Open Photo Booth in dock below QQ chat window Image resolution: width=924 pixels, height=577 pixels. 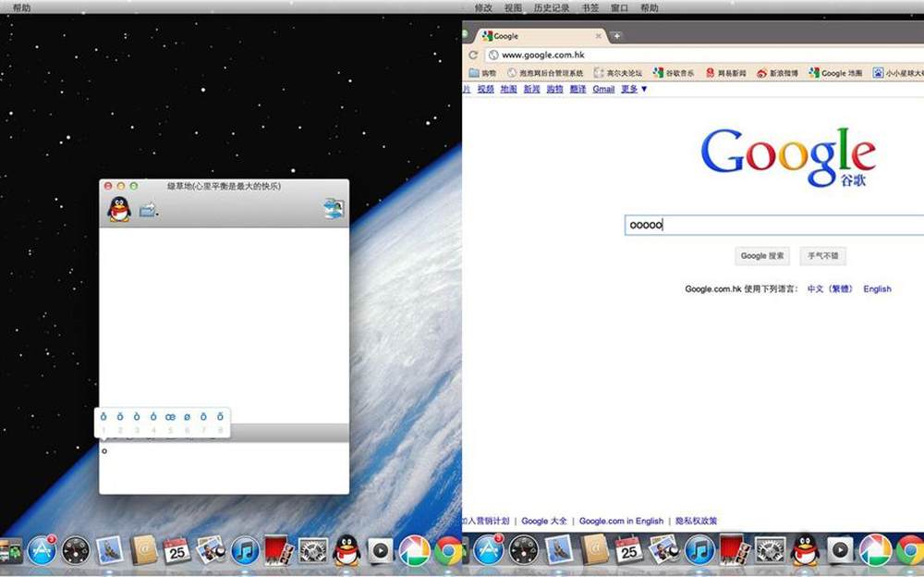tap(279, 550)
